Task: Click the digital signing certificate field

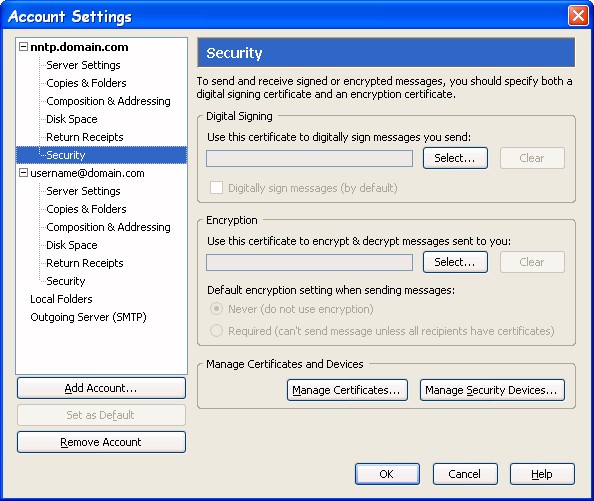Action: (309, 158)
